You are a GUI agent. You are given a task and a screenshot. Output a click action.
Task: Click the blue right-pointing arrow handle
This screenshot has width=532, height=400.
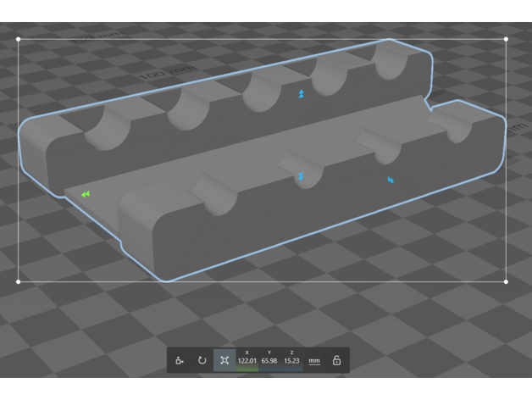tap(391, 180)
